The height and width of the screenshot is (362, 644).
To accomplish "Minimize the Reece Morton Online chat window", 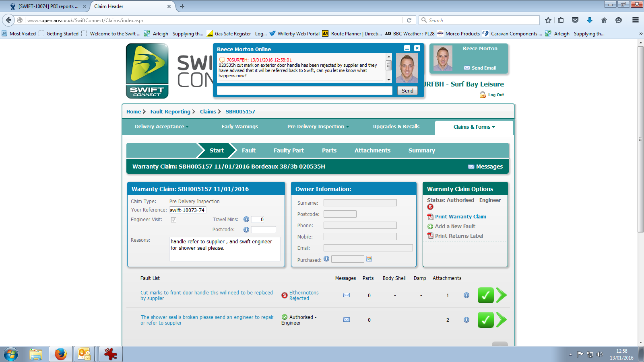I will click(407, 48).
